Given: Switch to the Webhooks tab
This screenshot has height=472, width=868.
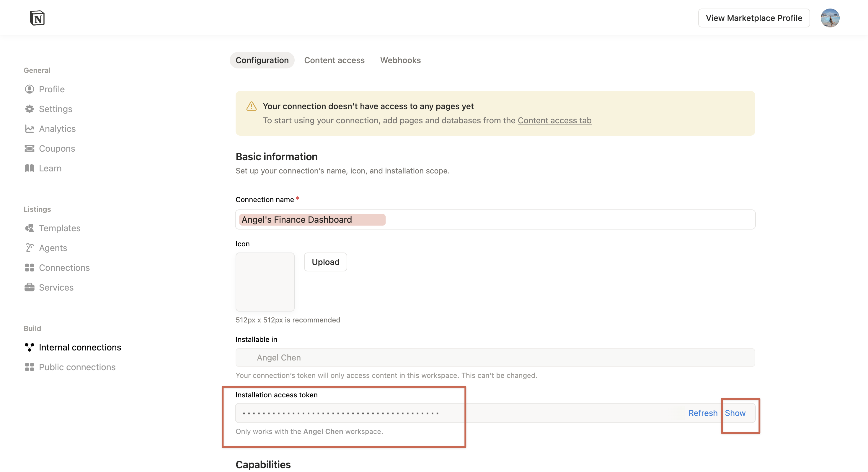Looking at the screenshot, I should (400, 60).
